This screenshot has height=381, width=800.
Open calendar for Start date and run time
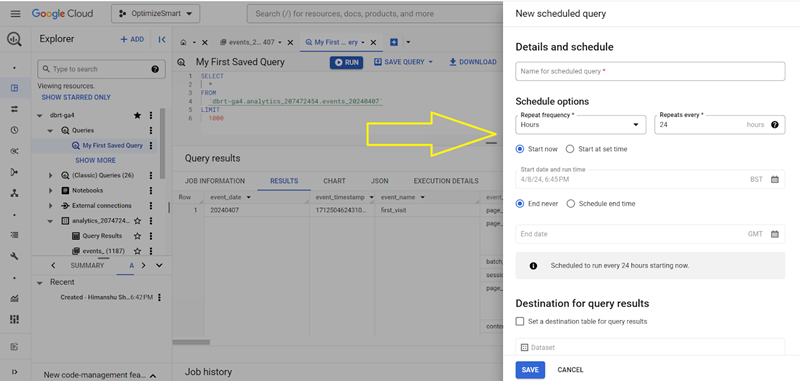click(x=775, y=179)
